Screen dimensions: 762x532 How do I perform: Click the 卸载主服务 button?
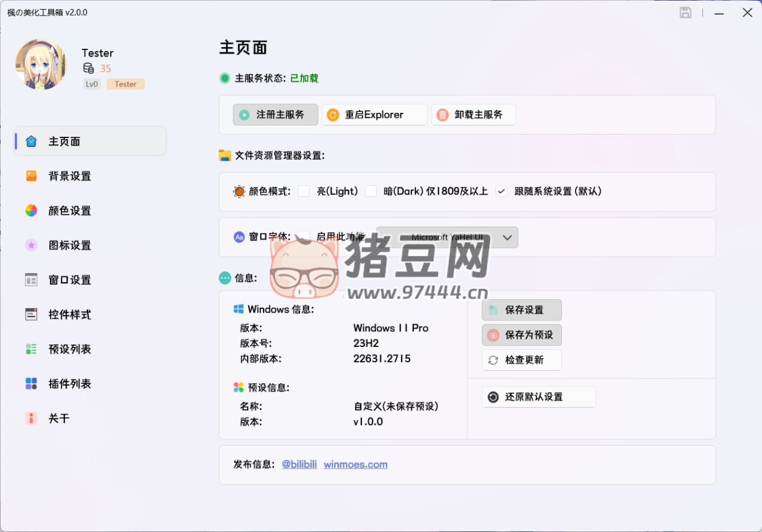click(x=473, y=115)
